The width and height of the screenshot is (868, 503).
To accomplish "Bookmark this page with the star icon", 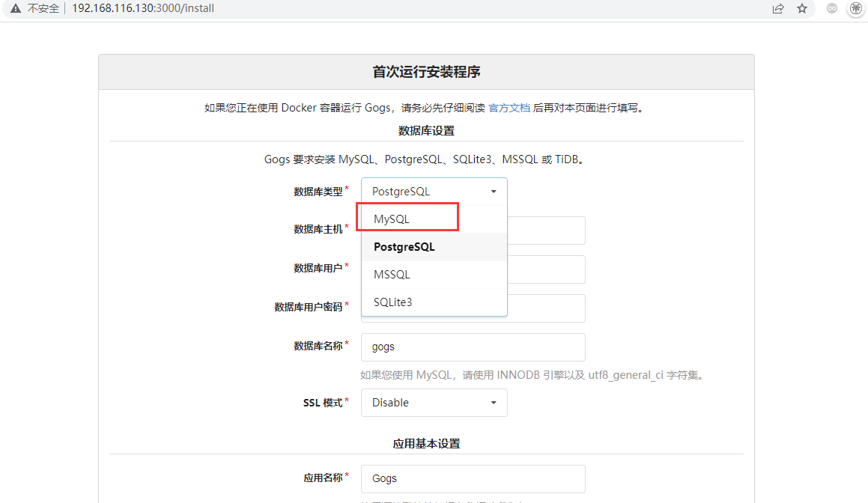I will [x=801, y=8].
